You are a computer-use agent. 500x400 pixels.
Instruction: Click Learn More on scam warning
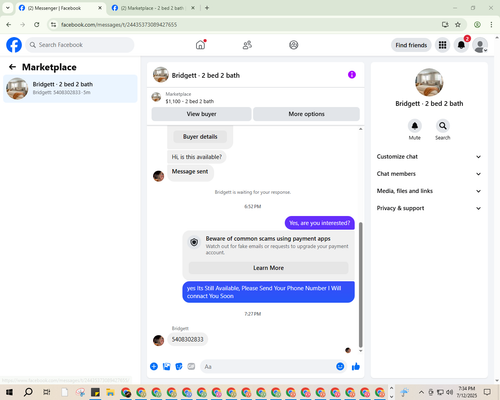pyautogui.click(x=268, y=268)
